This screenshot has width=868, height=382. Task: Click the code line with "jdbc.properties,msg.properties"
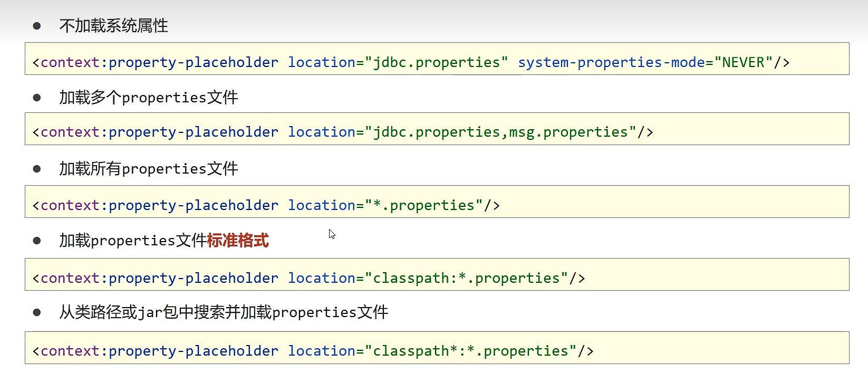[x=437, y=129]
